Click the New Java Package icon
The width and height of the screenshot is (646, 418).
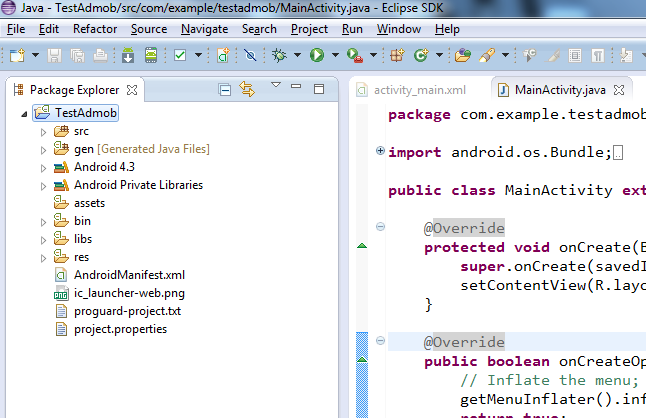click(x=397, y=55)
